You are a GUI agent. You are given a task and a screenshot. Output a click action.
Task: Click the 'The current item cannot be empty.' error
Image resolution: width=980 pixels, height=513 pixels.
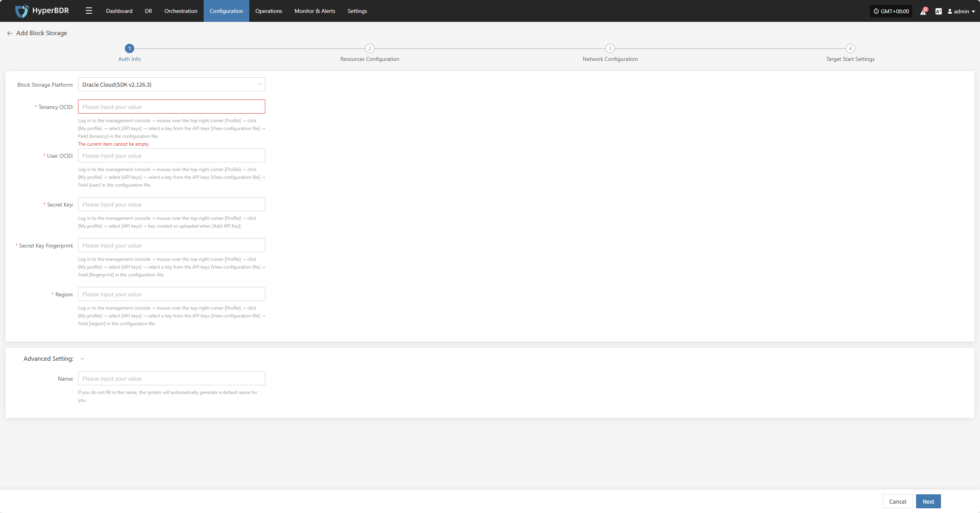(x=114, y=144)
